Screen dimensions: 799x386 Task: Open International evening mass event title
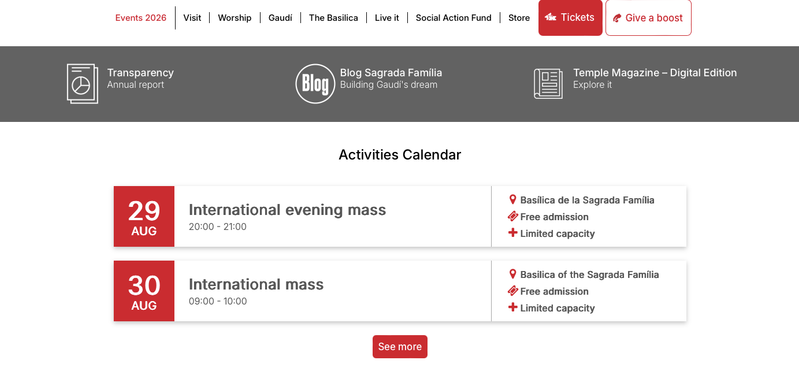tap(287, 210)
